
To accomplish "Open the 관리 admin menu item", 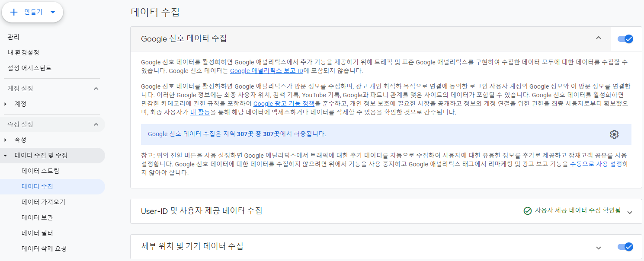I will [x=13, y=37].
